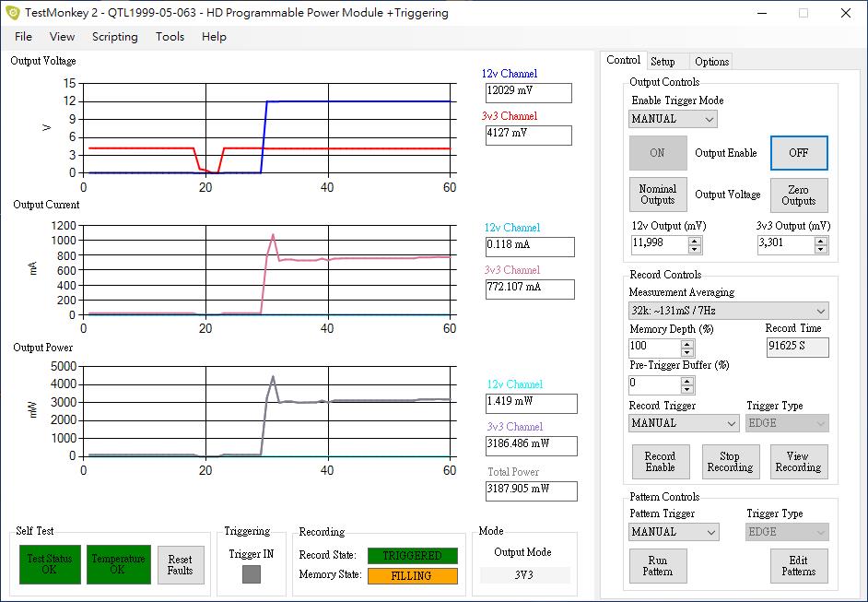Focus the Pre-Trigger Buffer percent field

pos(654,384)
